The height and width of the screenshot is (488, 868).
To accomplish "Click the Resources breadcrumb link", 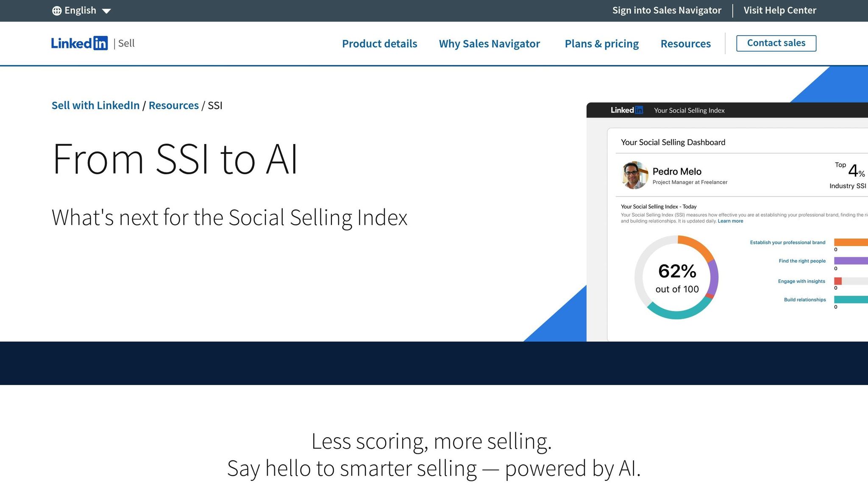I will tap(174, 105).
